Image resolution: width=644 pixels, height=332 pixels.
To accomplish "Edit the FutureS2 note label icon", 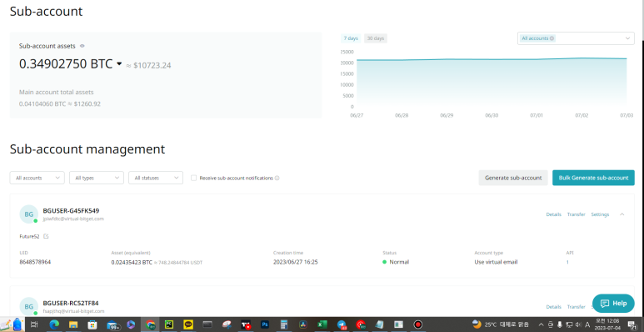I will click(46, 236).
